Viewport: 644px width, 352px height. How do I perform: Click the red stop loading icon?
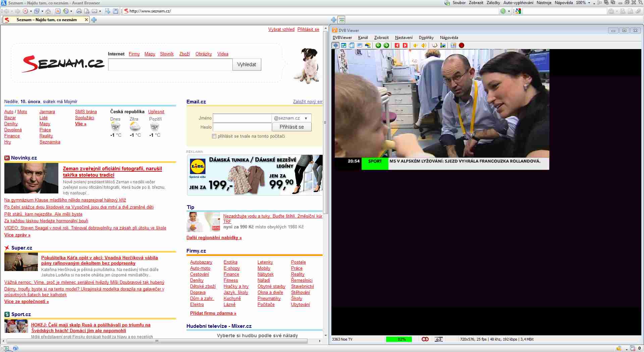click(25, 11)
